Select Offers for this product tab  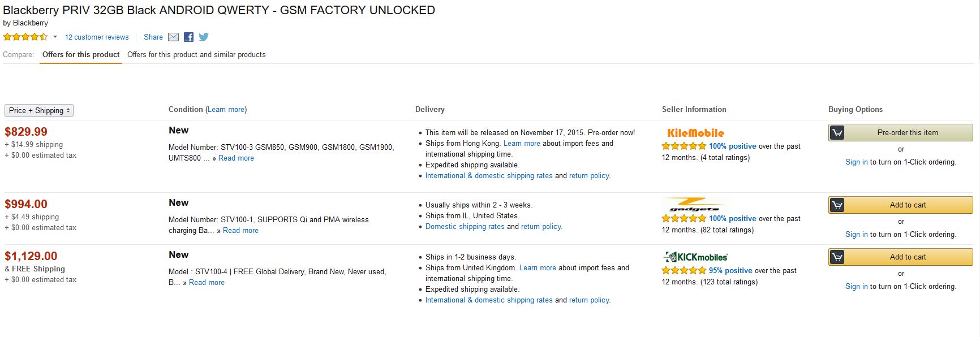pyautogui.click(x=81, y=55)
